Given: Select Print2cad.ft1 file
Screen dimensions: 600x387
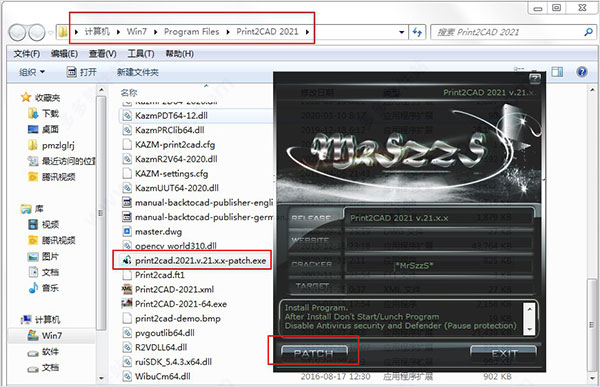Looking at the screenshot, I should [160, 275].
